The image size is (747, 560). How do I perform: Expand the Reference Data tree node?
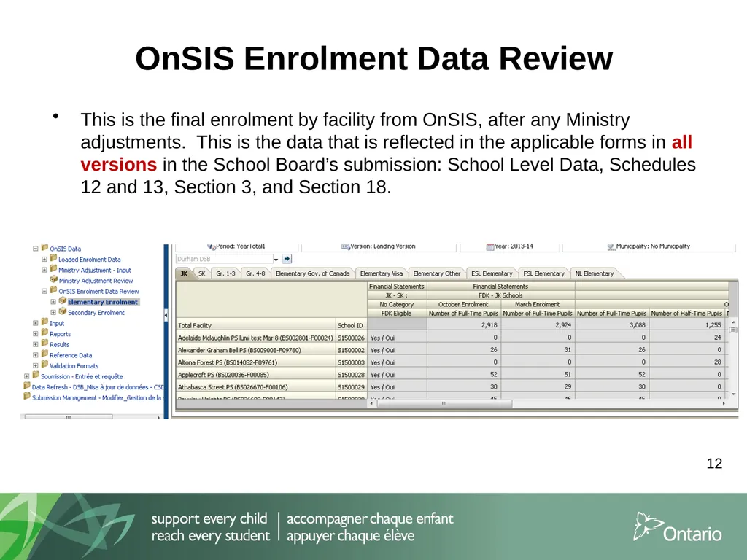coord(35,355)
